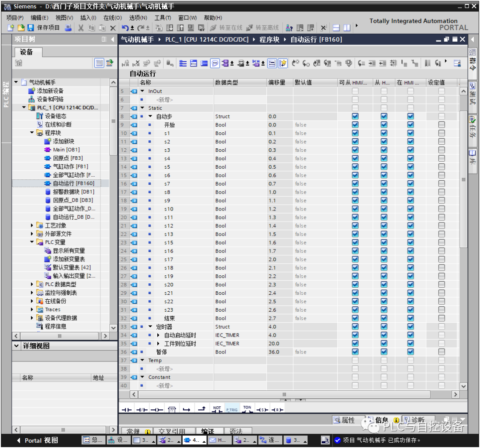Open the 项目(P) menu

pyautogui.click(x=15, y=18)
